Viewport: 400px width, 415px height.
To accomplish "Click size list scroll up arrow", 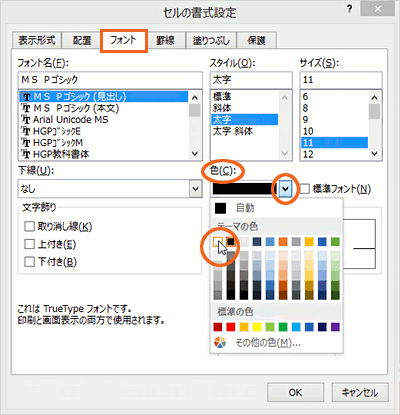I will click(375, 97).
